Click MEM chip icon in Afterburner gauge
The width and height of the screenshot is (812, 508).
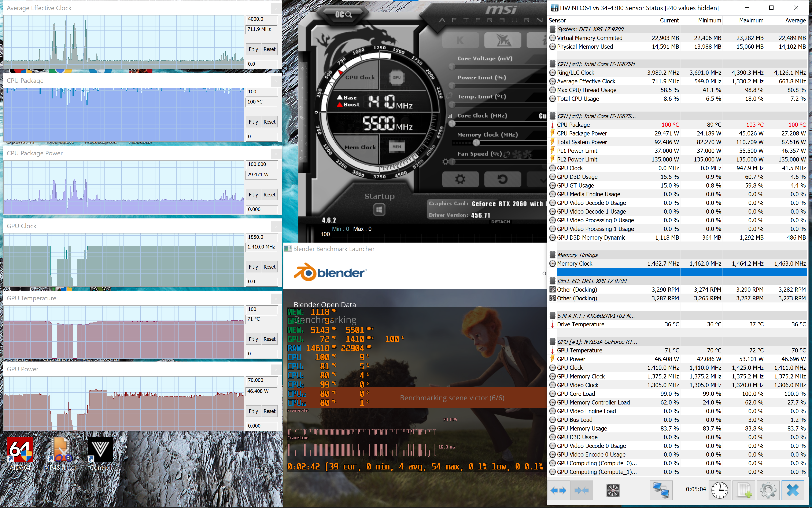397,146
